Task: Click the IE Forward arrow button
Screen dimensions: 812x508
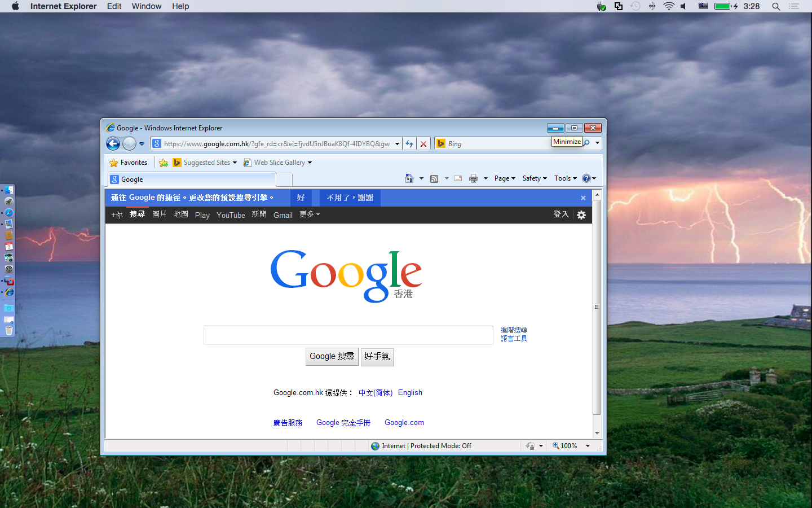Action: (129, 143)
